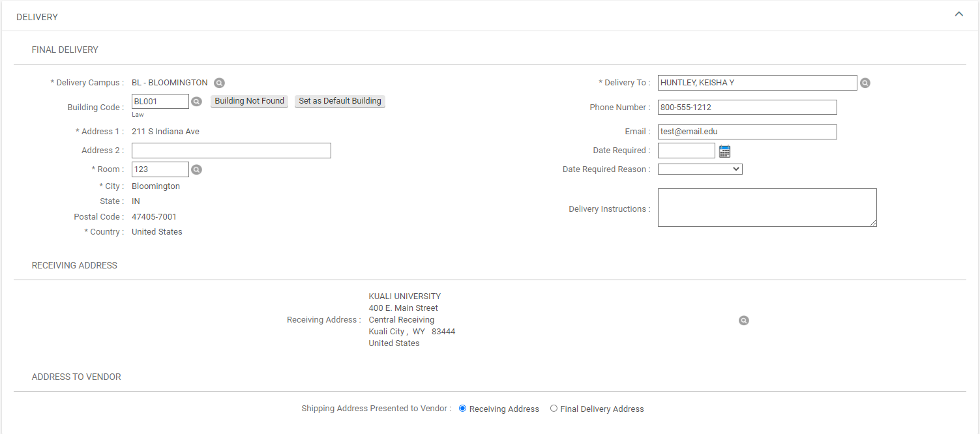Image resolution: width=980 pixels, height=434 pixels.
Task: Focus the Building Code field
Action: [x=160, y=102]
